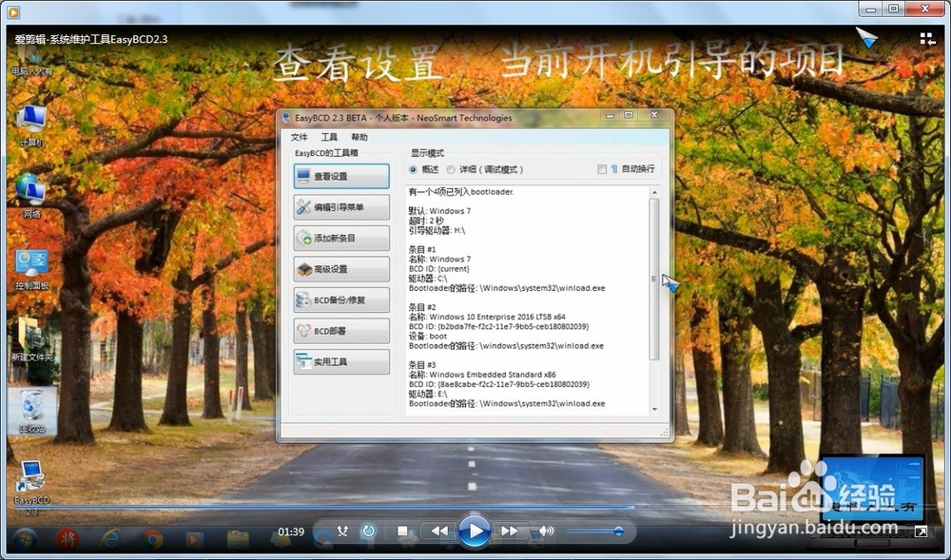Click the scroll-down arrow of the entries list
Viewport: 951px width, 560px height.
click(654, 410)
